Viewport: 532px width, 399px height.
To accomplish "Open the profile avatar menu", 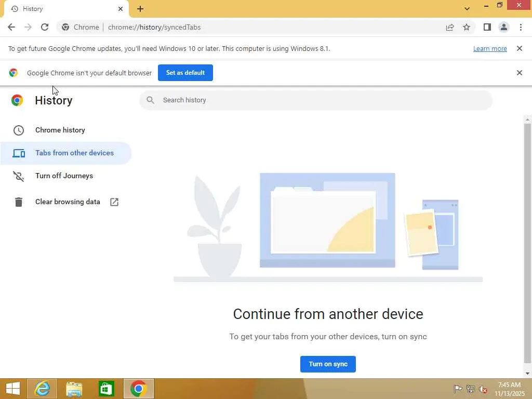I will pos(504,27).
